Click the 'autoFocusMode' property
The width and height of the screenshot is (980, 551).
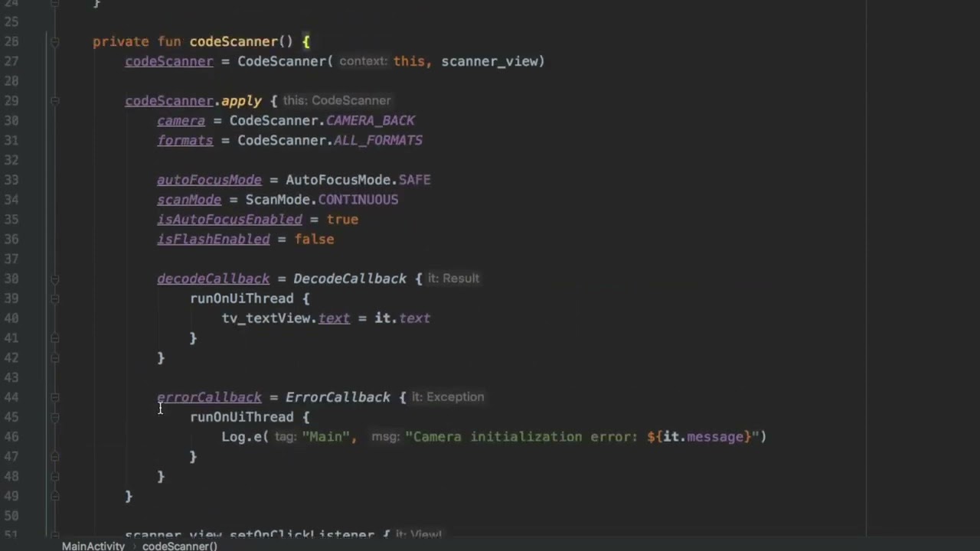click(x=209, y=180)
